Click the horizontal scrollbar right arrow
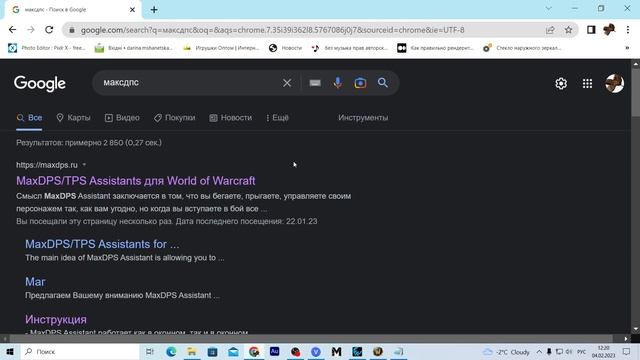The image size is (640, 360). pyautogui.click(x=626, y=338)
